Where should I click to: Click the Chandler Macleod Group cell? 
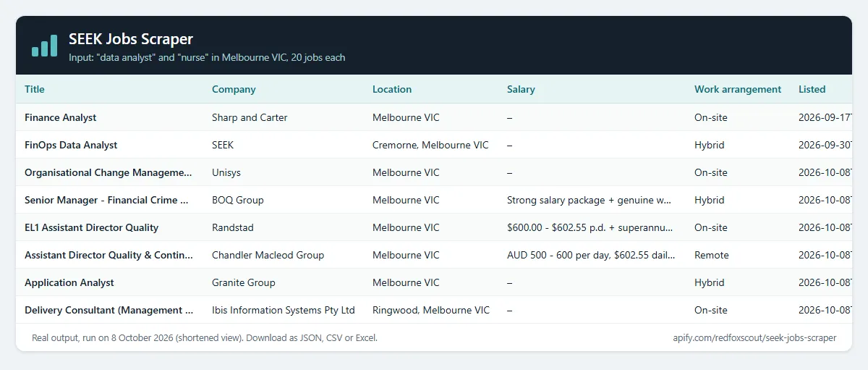[268, 255]
